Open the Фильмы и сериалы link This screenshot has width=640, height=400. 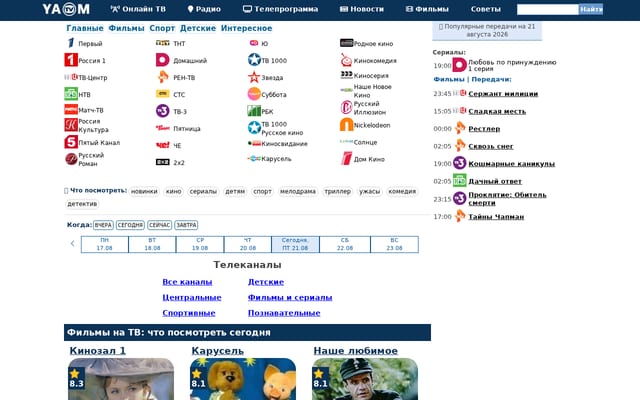click(290, 298)
